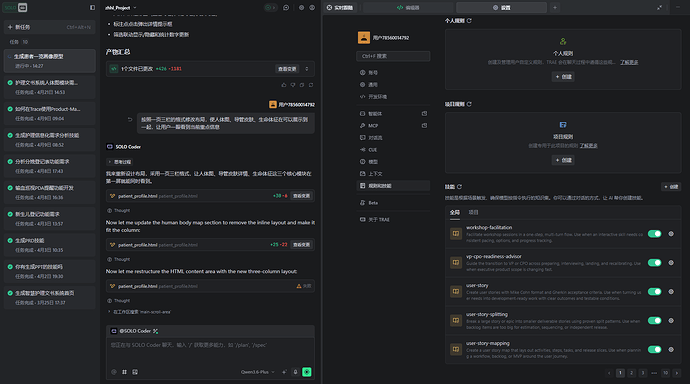Open 智能体 external window icon
690x384 pixels.
click(424, 113)
